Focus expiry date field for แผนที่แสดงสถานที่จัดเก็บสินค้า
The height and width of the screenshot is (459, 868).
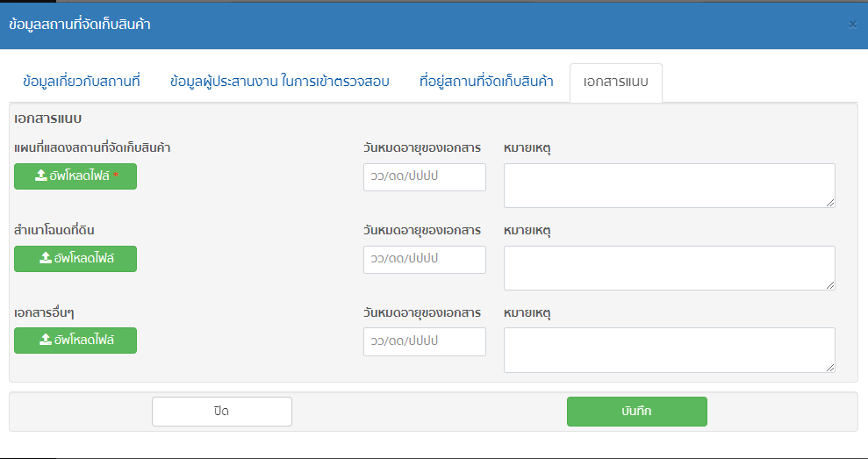425,177
